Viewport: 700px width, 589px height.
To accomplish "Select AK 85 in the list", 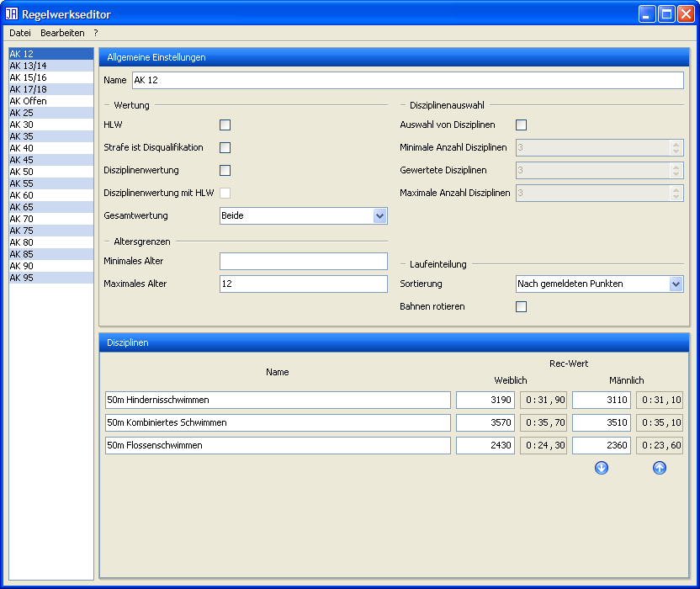I will (x=51, y=254).
